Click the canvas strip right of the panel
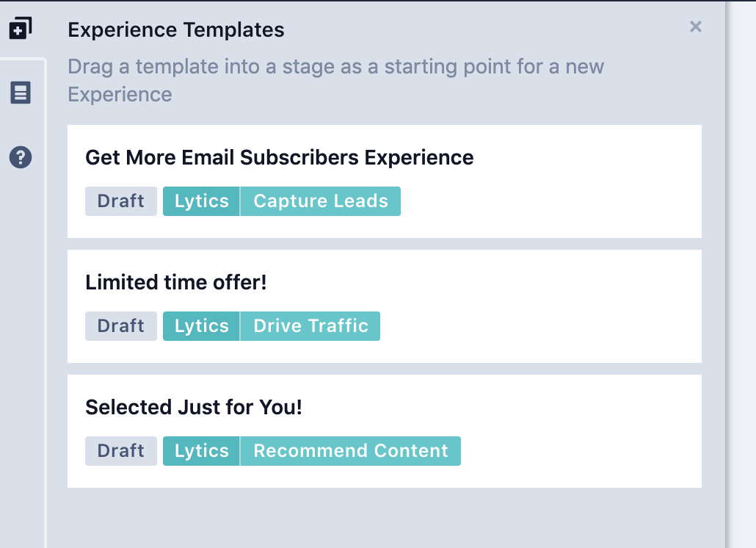The image size is (756, 548). (x=741, y=294)
